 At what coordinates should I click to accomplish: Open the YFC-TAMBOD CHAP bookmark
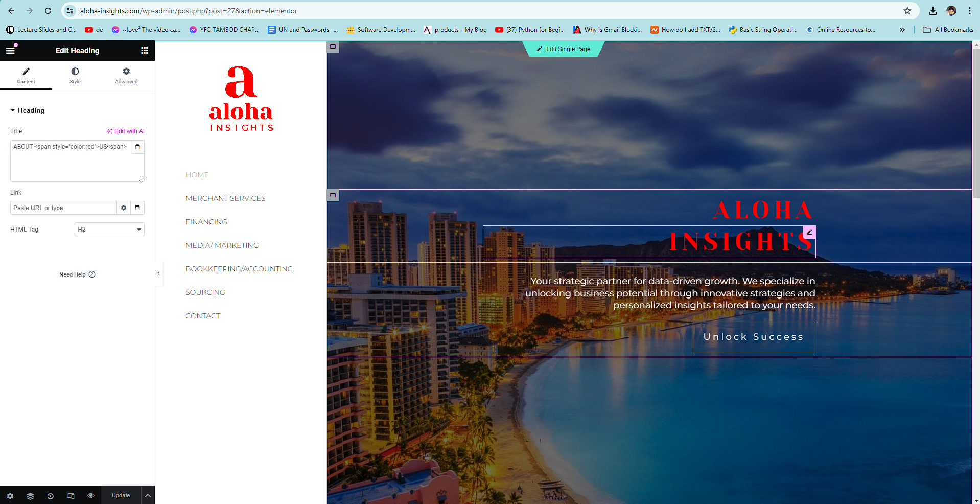coord(224,30)
